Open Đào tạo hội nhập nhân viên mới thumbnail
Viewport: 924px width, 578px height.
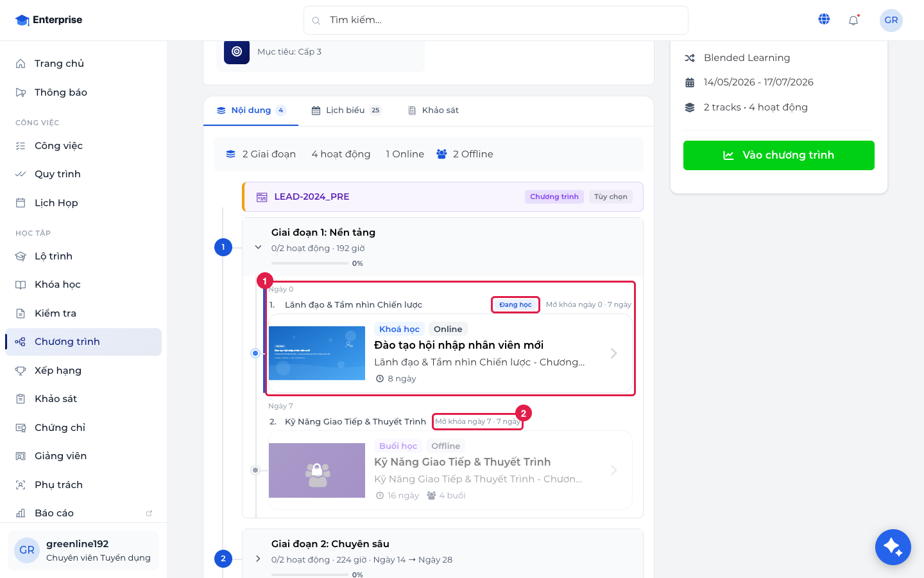click(317, 353)
